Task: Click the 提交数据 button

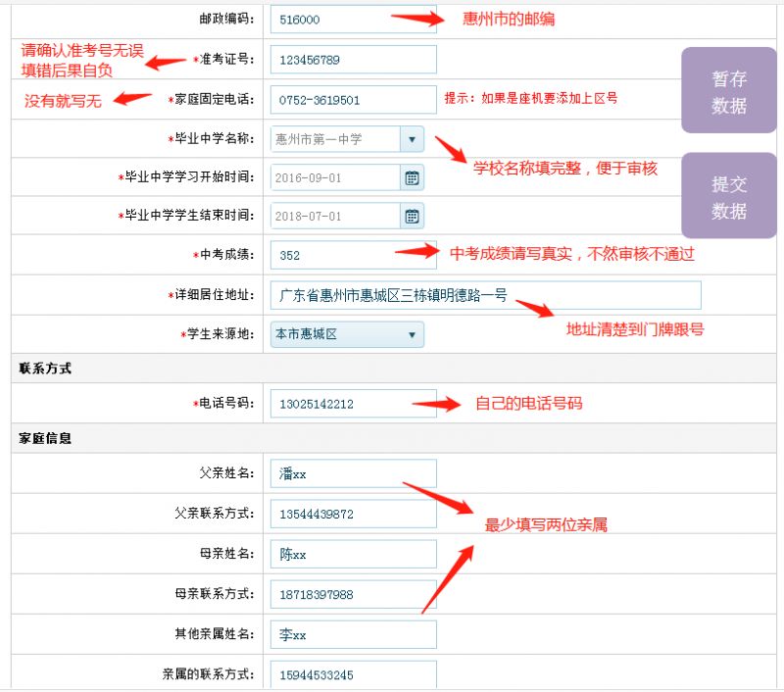Action: pyautogui.click(x=729, y=197)
